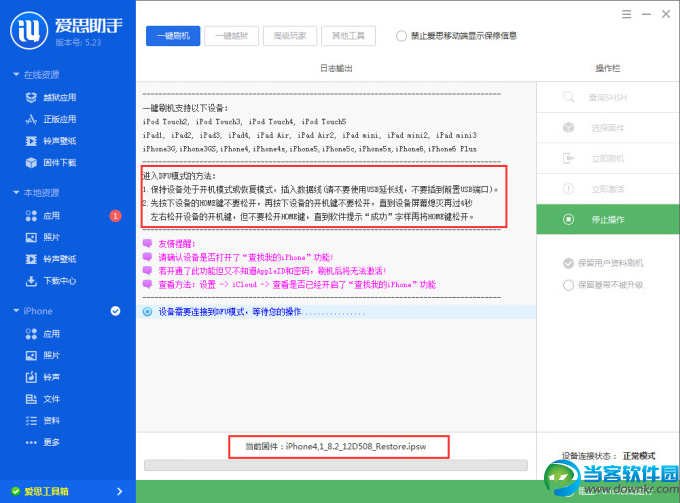This screenshot has height=503, width=680.
Task: Open 铃声壁纸 under 在线资源
Action: (x=51, y=141)
